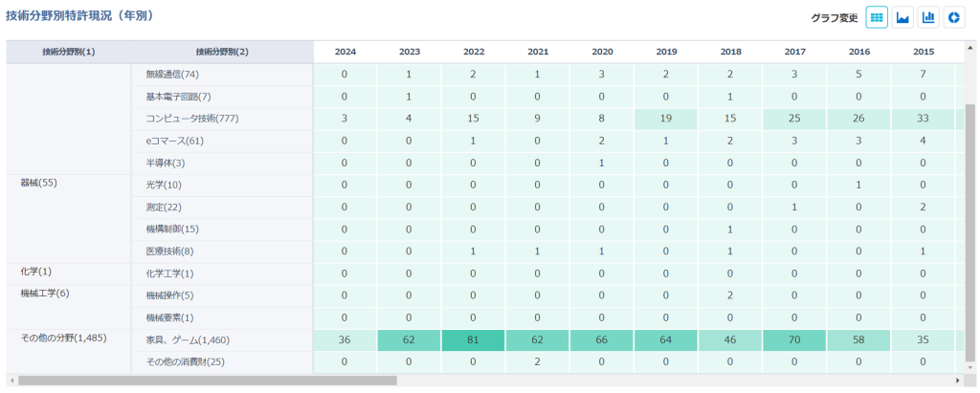Click the 技術分野別(1) column header

pyautogui.click(x=69, y=52)
